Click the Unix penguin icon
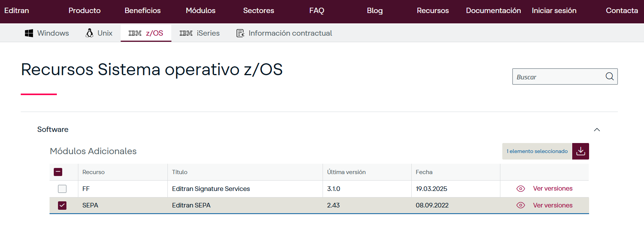 coord(89,33)
